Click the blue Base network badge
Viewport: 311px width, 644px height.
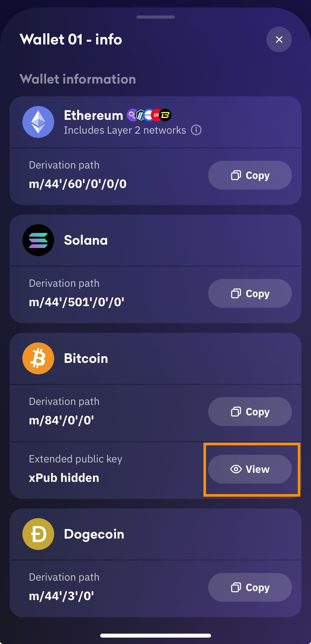[x=148, y=114]
